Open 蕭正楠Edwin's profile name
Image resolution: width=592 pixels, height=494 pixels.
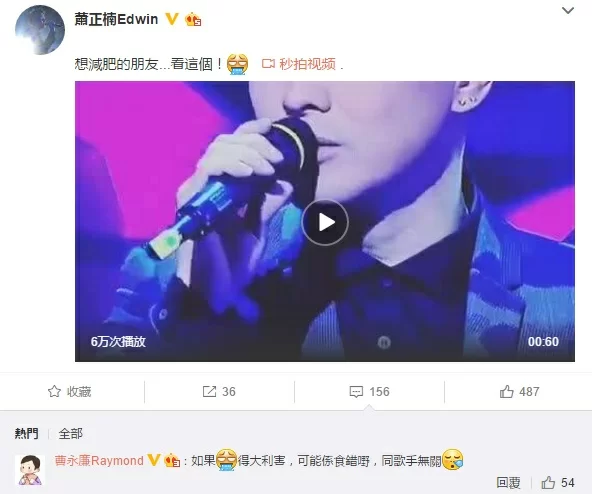tap(116, 19)
